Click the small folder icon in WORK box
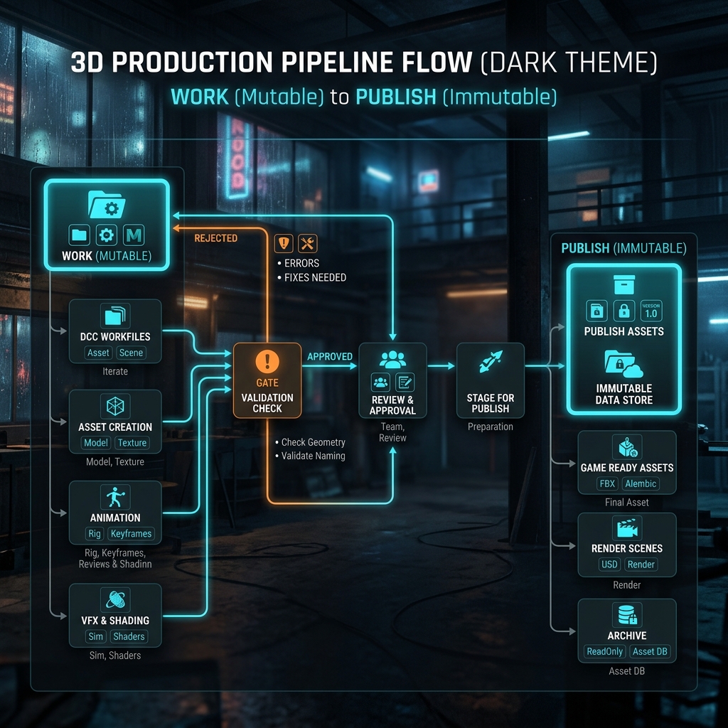 (x=80, y=235)
